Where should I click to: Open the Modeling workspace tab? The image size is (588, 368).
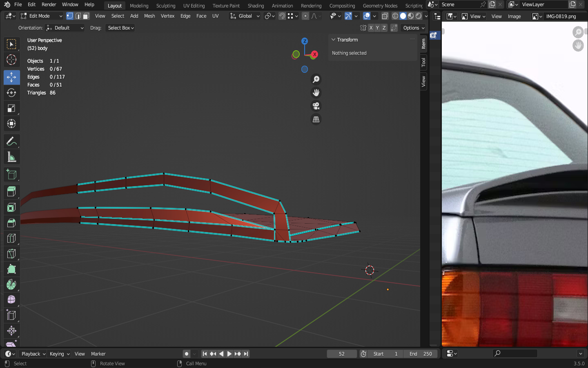139,6
